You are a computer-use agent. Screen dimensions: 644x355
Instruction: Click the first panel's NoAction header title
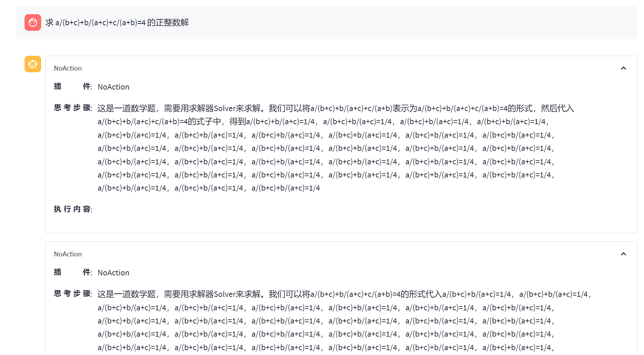point(68,68)
